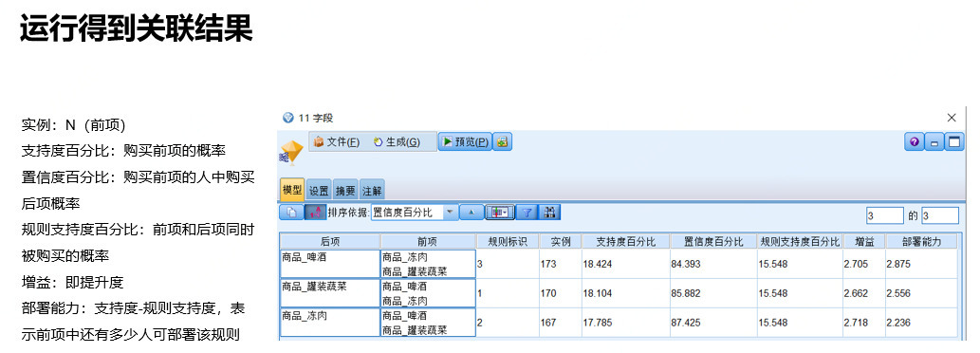Click the 11 字段 window title icon
Screen dimensions: 980x353
tap(287, 118)
